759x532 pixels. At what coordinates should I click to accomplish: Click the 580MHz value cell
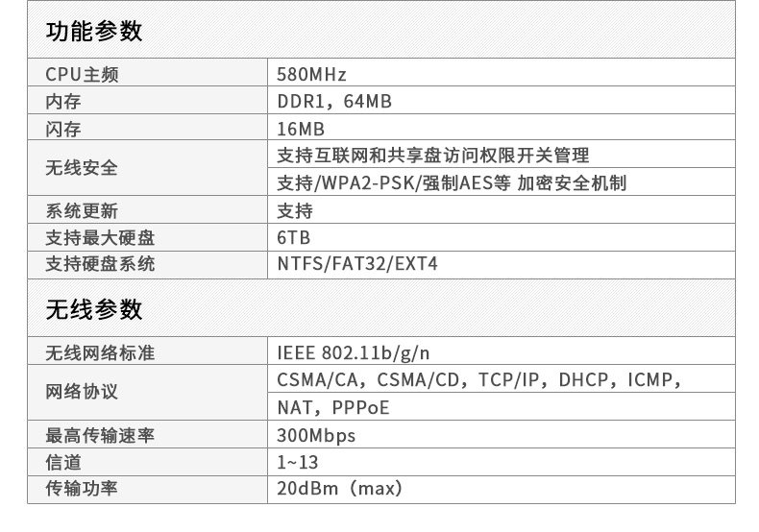(310, 75)
